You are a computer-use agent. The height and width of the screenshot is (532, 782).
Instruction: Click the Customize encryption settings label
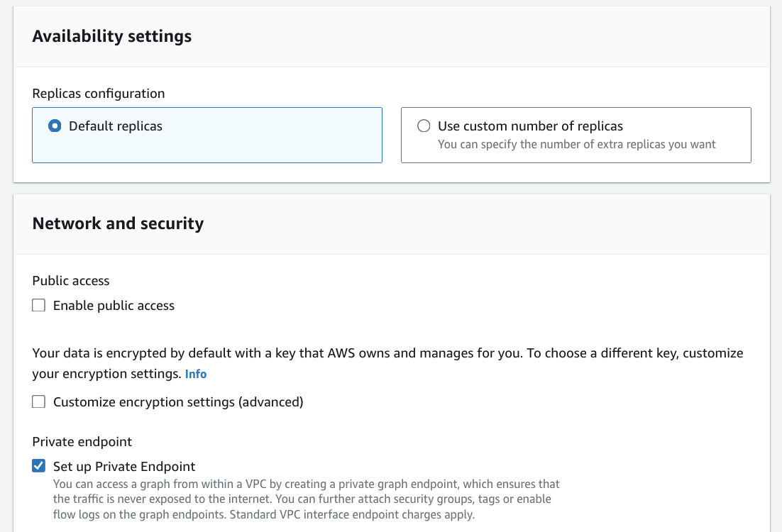click(x=177, y=401)
